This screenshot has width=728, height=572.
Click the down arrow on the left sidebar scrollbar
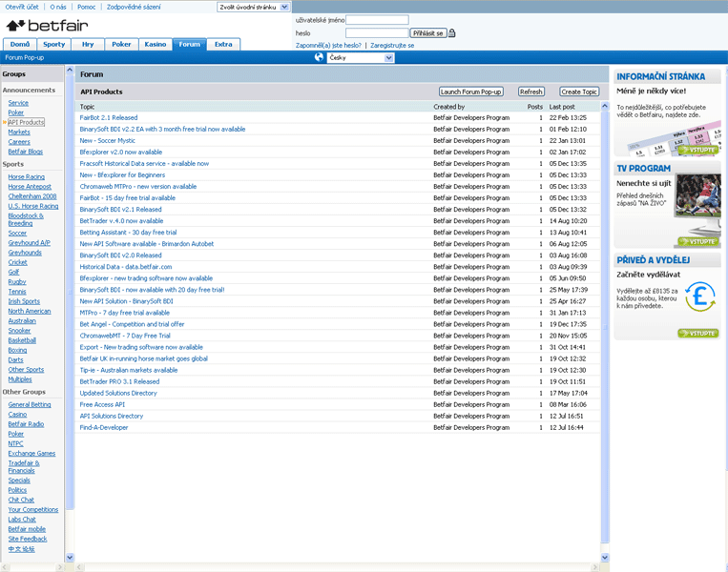click(69, 557)
